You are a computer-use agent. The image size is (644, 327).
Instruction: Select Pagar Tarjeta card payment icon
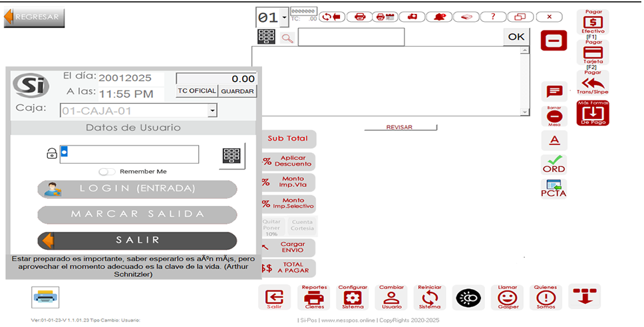tap(592, 52)
